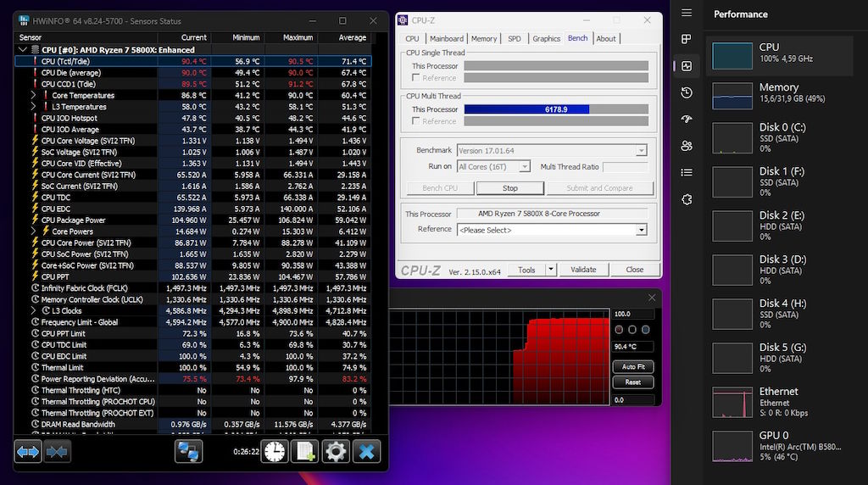Toggle Reference checkbox under CPU Multi Thread

click(x=415, y=121)
